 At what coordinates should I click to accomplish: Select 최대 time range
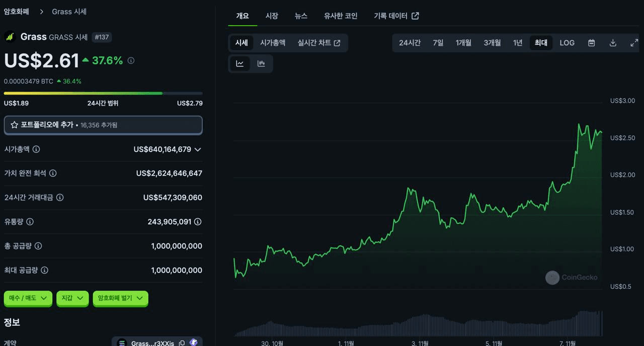click(x=541, y=43)
